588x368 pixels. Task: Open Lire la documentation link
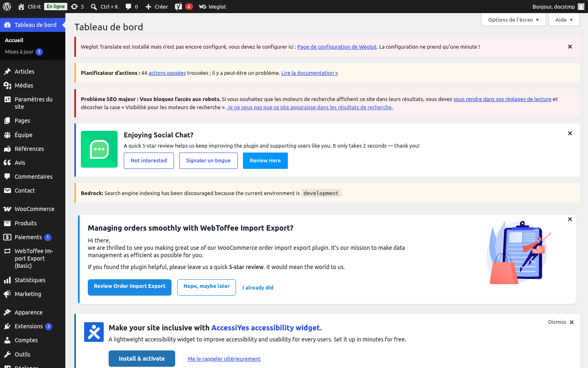[x=310, y=73]
